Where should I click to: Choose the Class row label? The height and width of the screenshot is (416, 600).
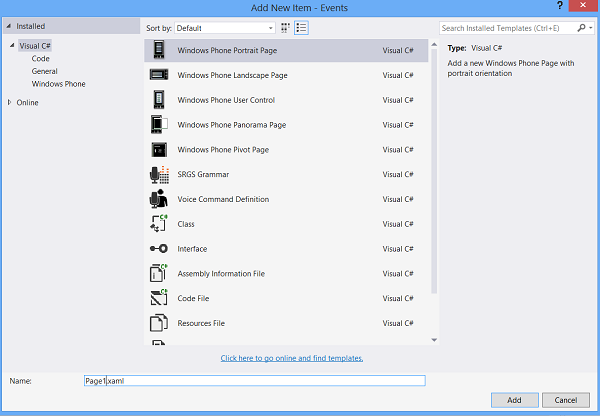(186, 224)
